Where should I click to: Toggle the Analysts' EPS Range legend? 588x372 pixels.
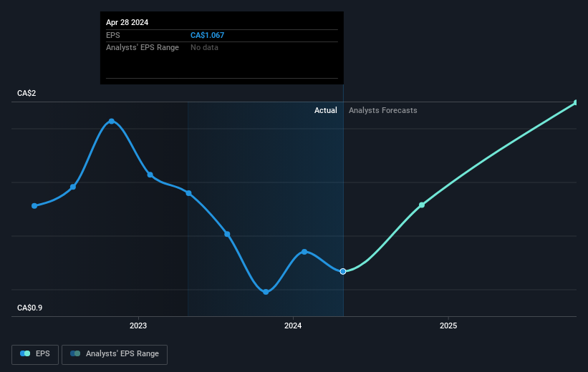(115, 354)
